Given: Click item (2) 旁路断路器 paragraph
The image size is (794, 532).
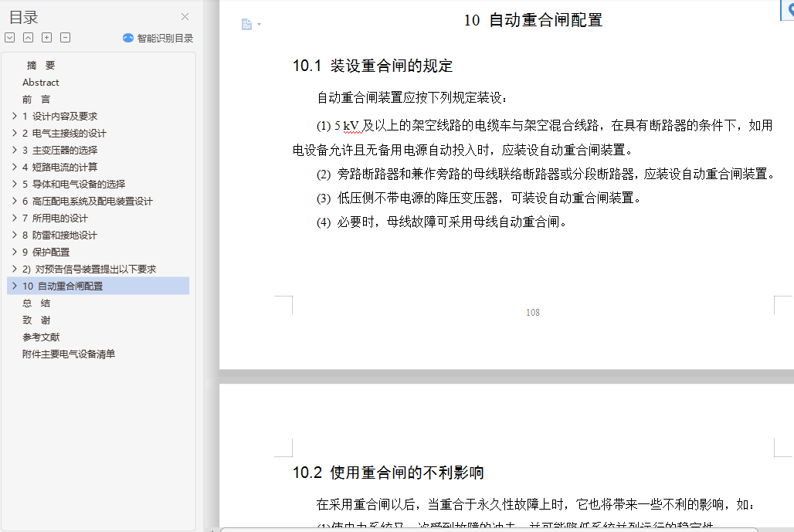Looking at the screenshot, I should [x=545, y=175].
